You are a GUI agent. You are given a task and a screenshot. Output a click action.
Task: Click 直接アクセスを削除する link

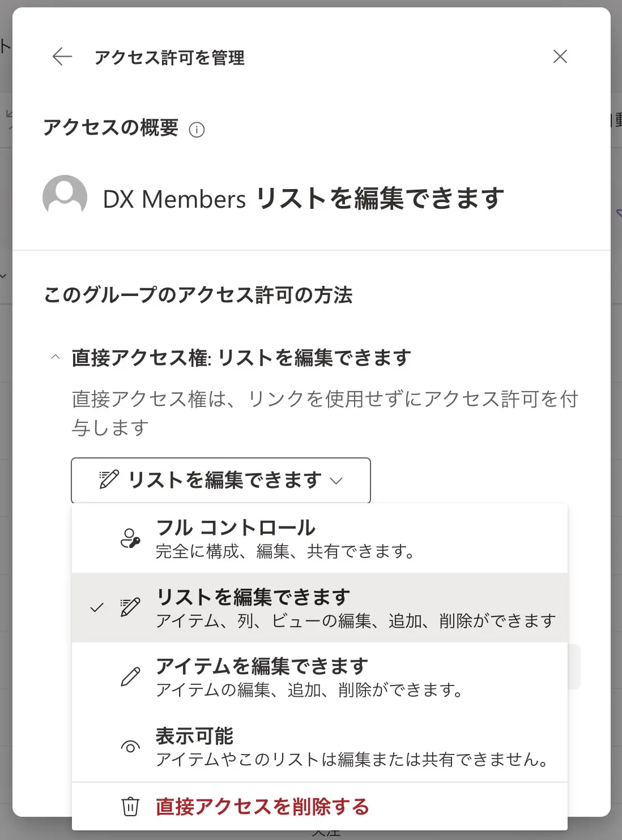point(262,807)
